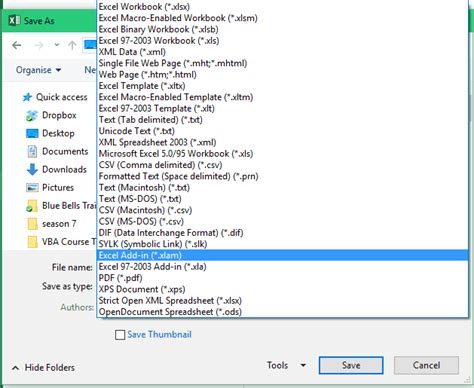Choose XML Spreadsheet 2003 (*.xml)

click(x=282, y=142)
